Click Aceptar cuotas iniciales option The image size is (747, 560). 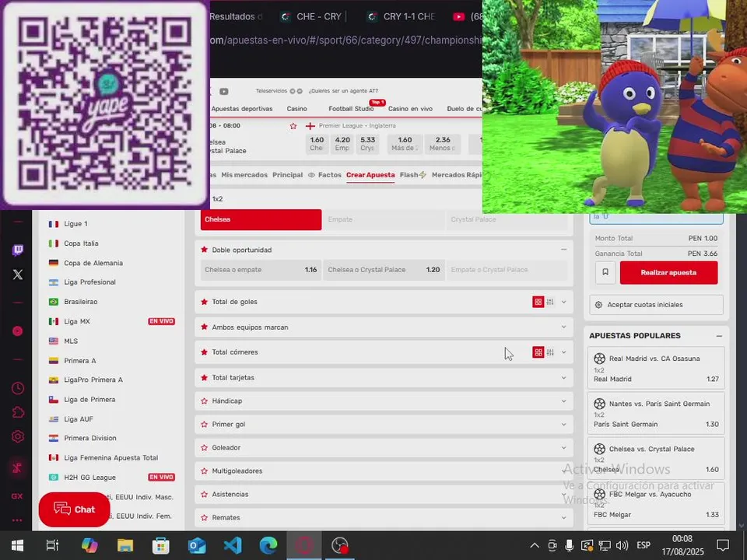[656, 305]
